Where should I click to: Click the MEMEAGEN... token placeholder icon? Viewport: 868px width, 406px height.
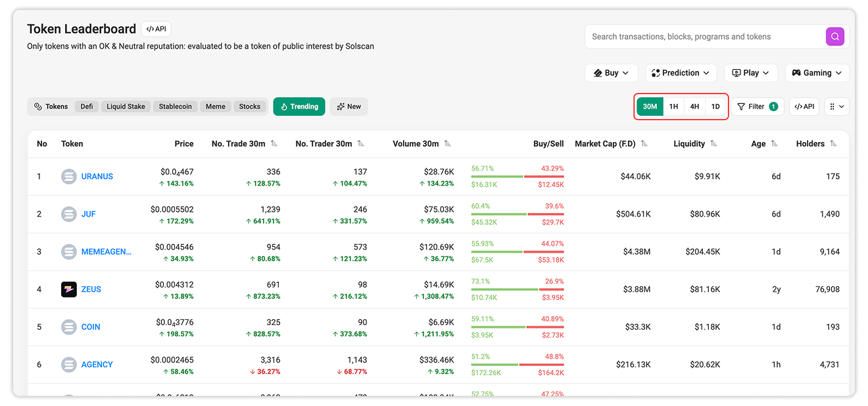click(69, 251)
